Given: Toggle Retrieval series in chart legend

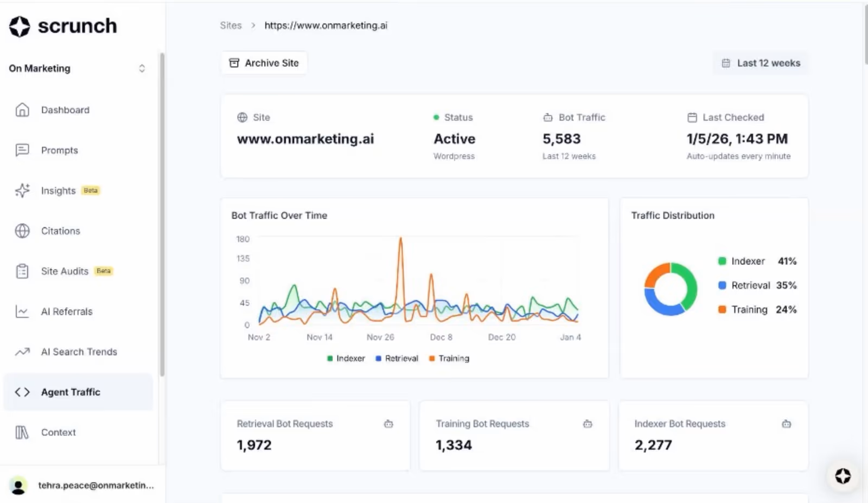Looking at the screenshot, I should (x=397, y=359).
